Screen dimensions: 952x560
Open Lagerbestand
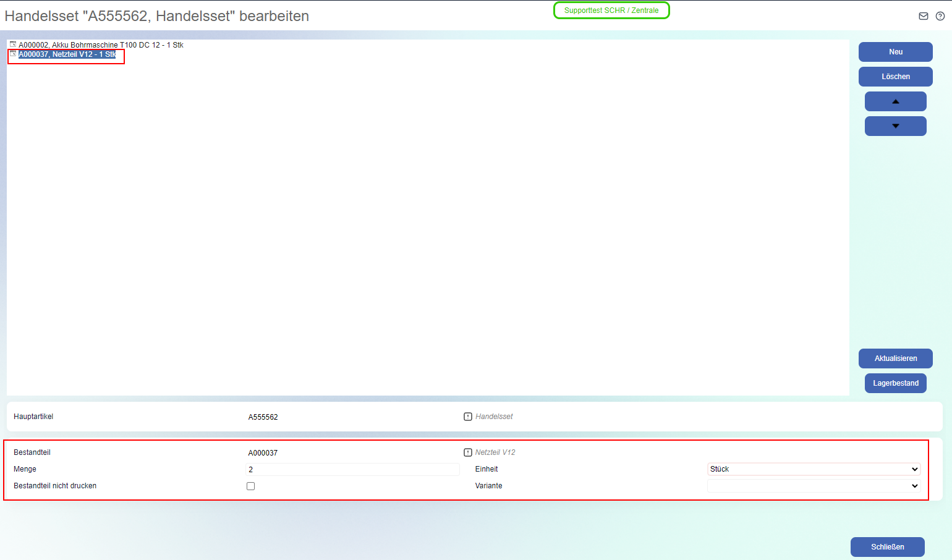pos(896,383)
